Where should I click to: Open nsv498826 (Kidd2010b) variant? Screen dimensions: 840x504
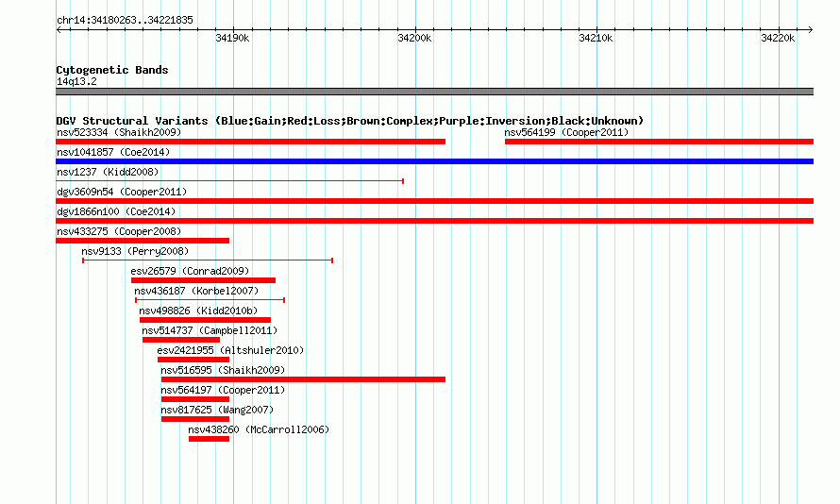[x=198, y=311]
